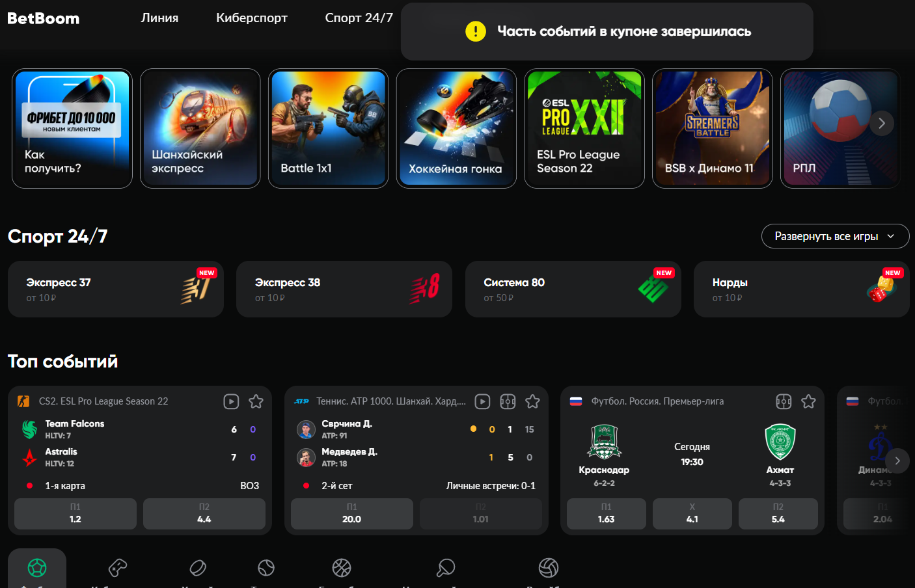This screenshot has height=588, width=915.
Task: Expand all games with Развернуть все игры
Action: tap(835, 236)
